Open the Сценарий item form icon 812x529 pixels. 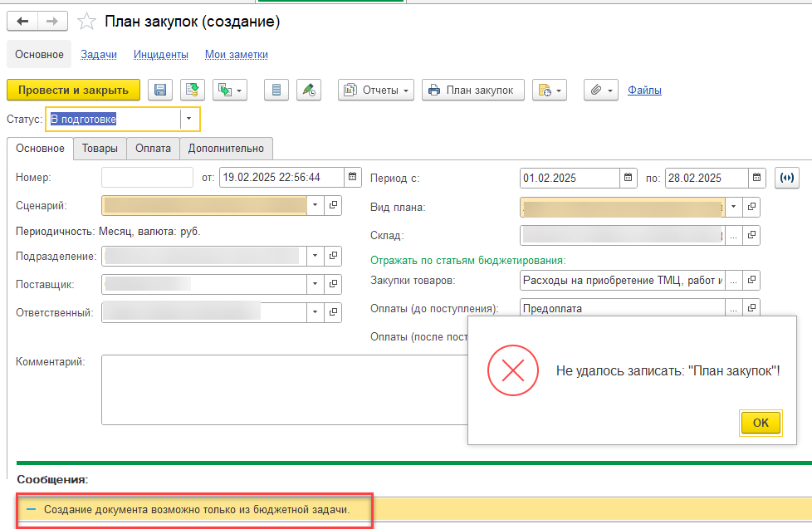(333, 205)
